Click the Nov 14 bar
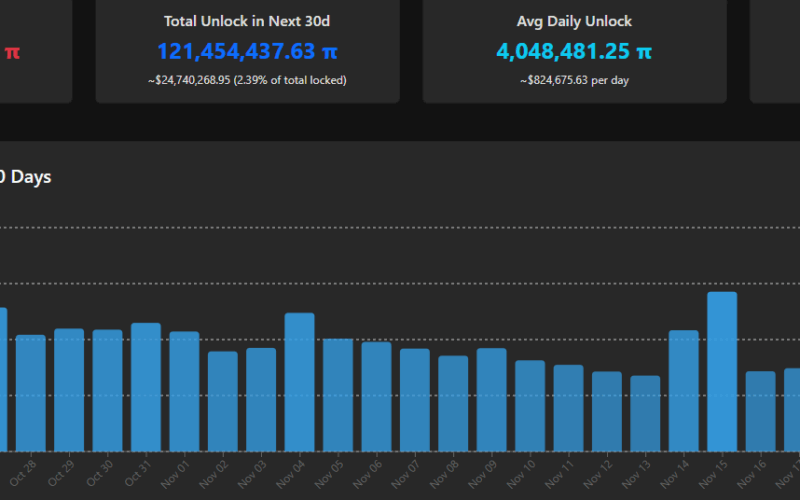Image resolution: width=800 pixels, height=500 pixels. [x=683, y=391]
